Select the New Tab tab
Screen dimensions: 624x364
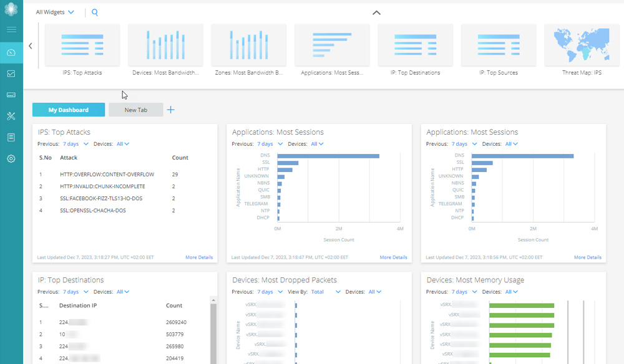coord(135,110)
